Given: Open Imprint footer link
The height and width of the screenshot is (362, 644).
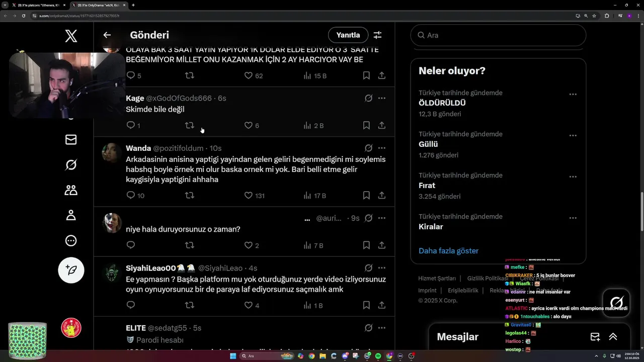Looking at the screenshot, I should (427, 290).
